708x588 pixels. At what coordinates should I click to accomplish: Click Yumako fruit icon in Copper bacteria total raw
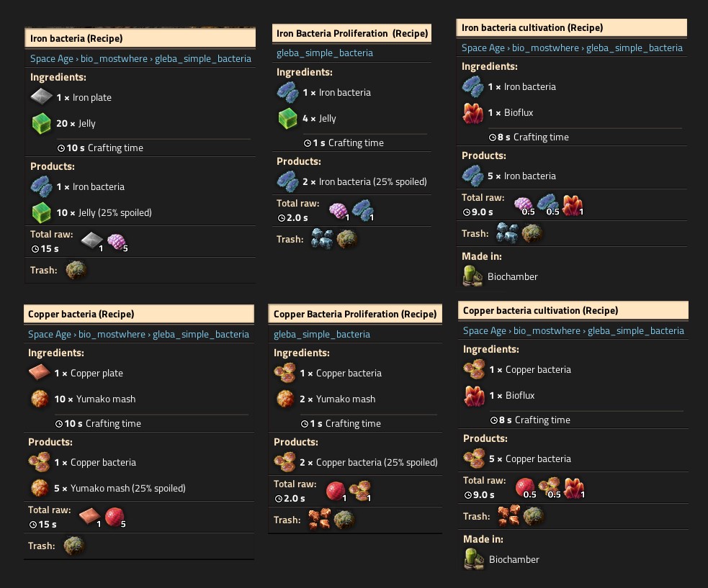point(115,517)
